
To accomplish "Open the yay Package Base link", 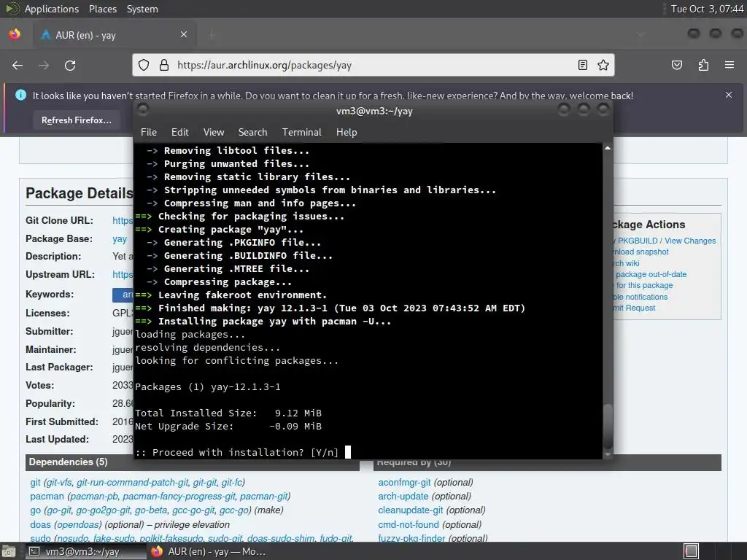I will [x=120, y=238].
